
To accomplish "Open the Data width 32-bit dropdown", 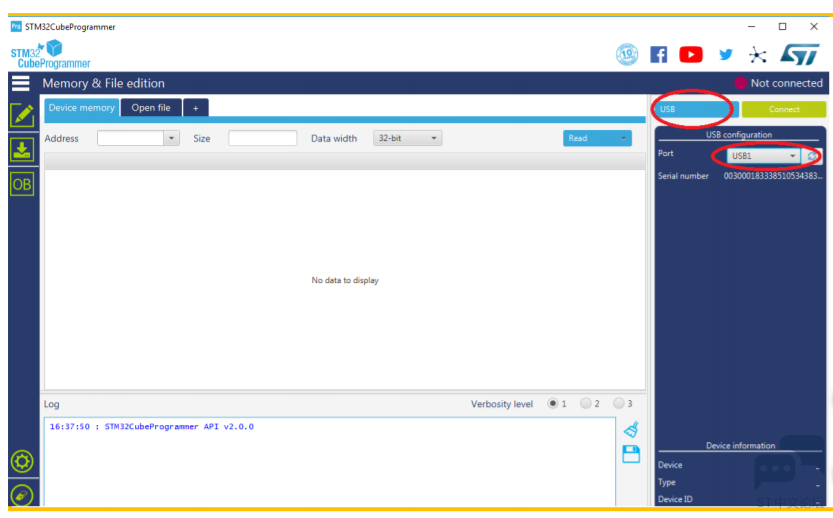I will [x=407, y=138].
